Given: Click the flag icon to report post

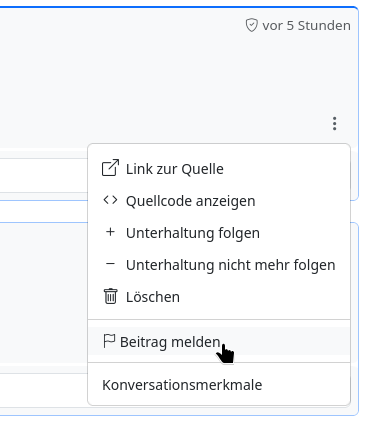Looking at the screenshot, I should pyautogui.click(x=109, y=341).
